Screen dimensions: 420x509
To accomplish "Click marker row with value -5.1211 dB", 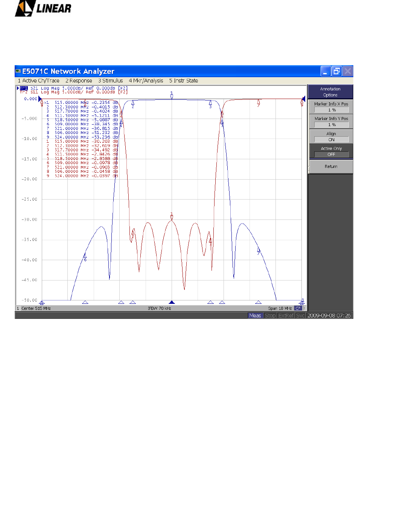I will point(81,116).
